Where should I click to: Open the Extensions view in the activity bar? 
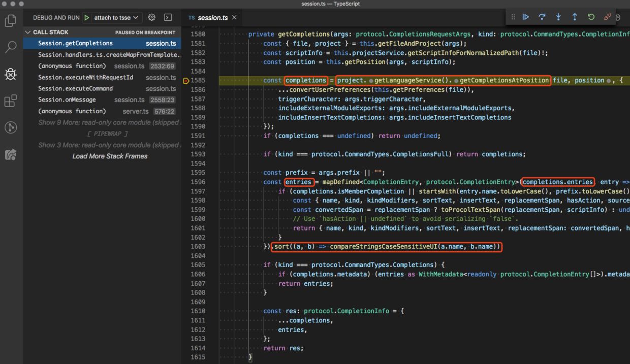(11, 101)
